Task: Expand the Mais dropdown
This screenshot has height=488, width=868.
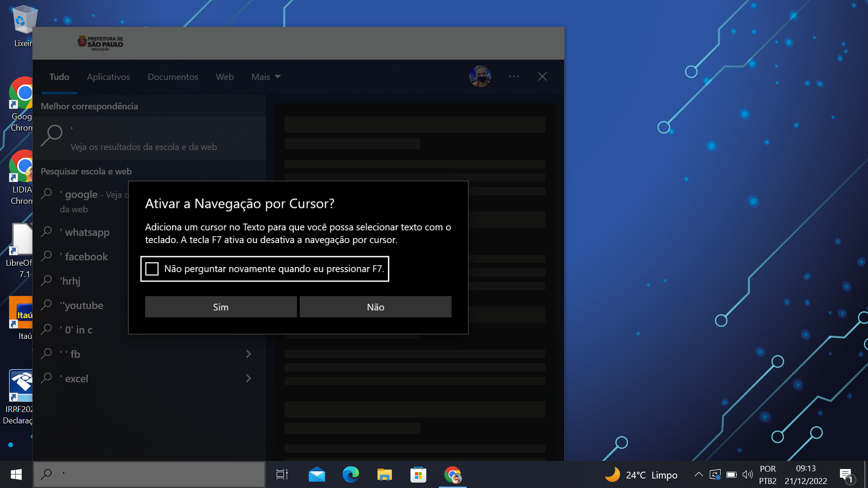Action: click(266, 77)
